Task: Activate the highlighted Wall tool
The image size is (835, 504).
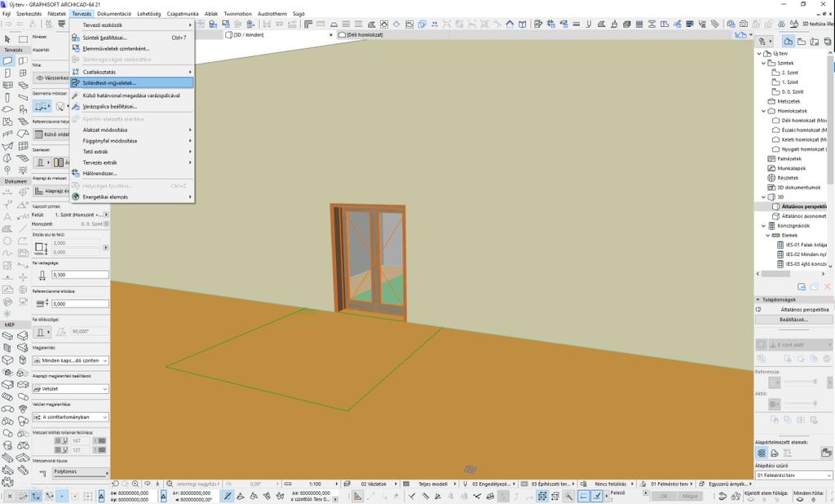Action: 7,60
